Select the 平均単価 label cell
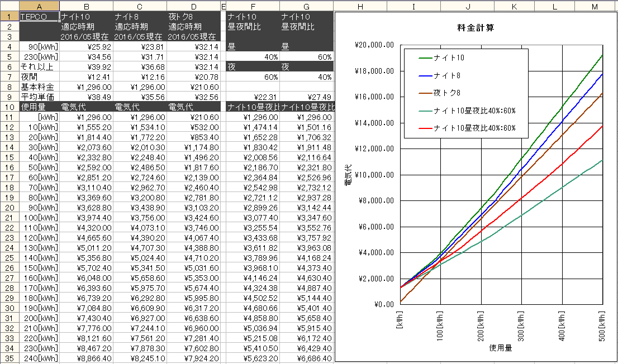This screenshot has height=364, width=618. pos(40,97)
